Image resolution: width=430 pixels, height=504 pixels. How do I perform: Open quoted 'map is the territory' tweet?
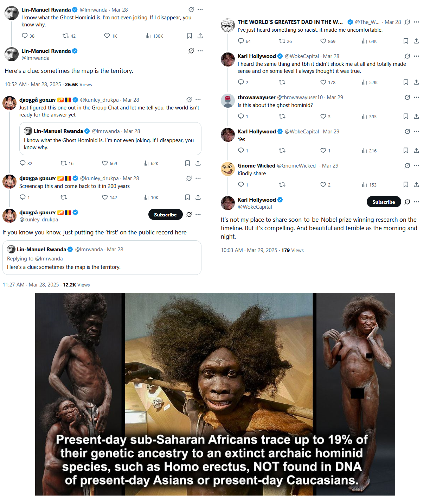[102, 258]
